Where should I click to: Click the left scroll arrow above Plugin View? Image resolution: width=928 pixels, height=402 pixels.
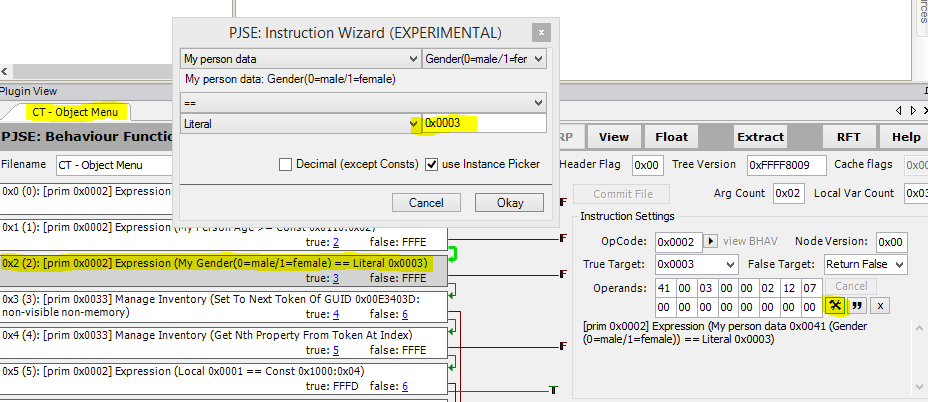click(4, 72)
